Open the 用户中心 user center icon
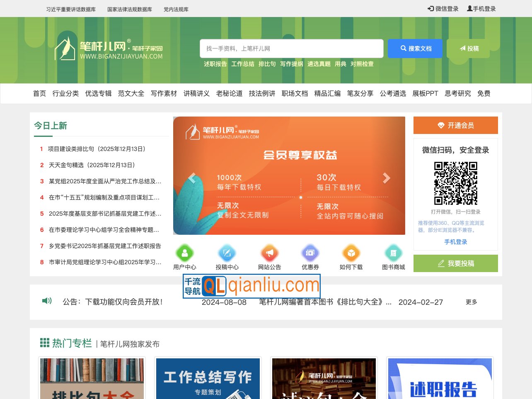Screen dimensions: 532x399 184,253
